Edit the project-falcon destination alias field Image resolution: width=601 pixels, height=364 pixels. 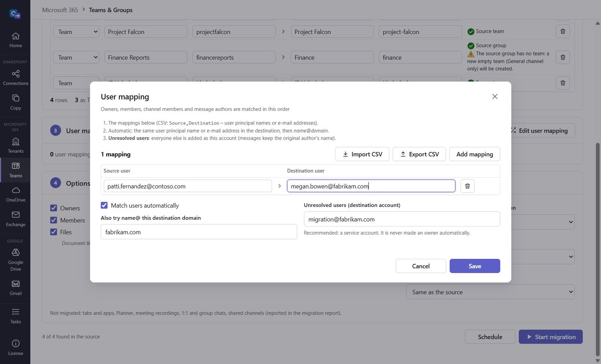pos(420,32)
